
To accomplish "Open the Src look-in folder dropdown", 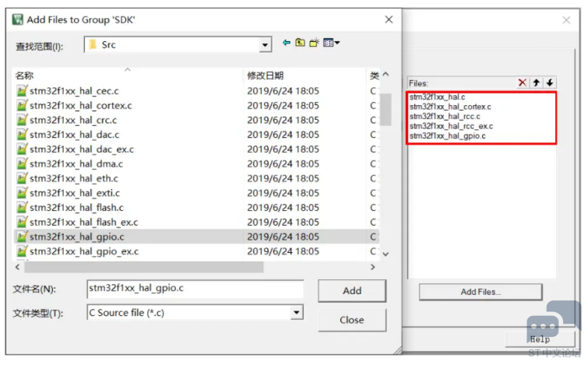I will (x=265, y=45).
